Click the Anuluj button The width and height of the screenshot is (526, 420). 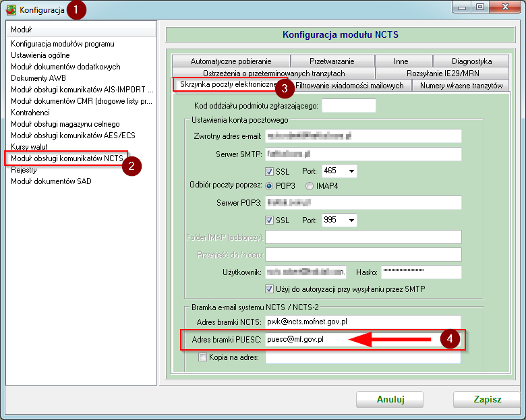tap(390, 400)
